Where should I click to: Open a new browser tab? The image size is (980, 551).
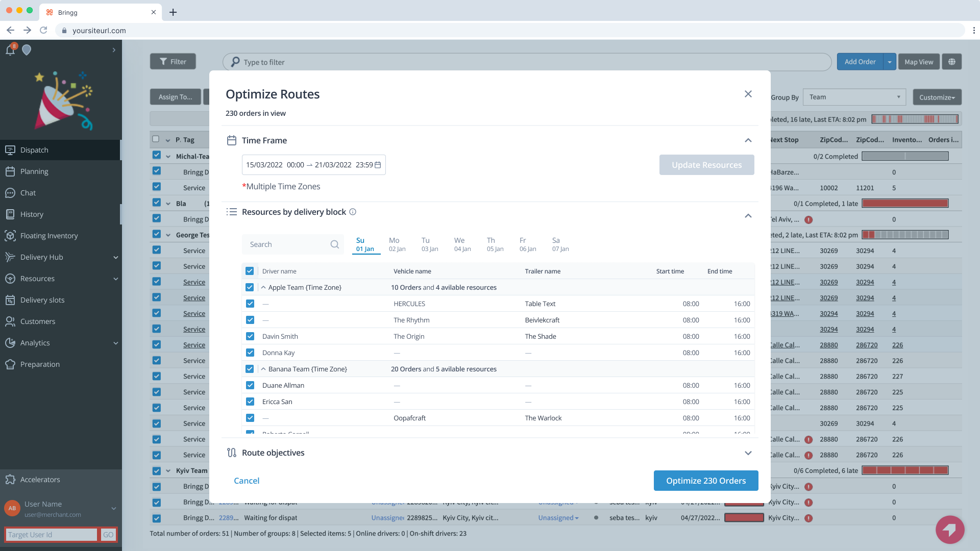173,12
